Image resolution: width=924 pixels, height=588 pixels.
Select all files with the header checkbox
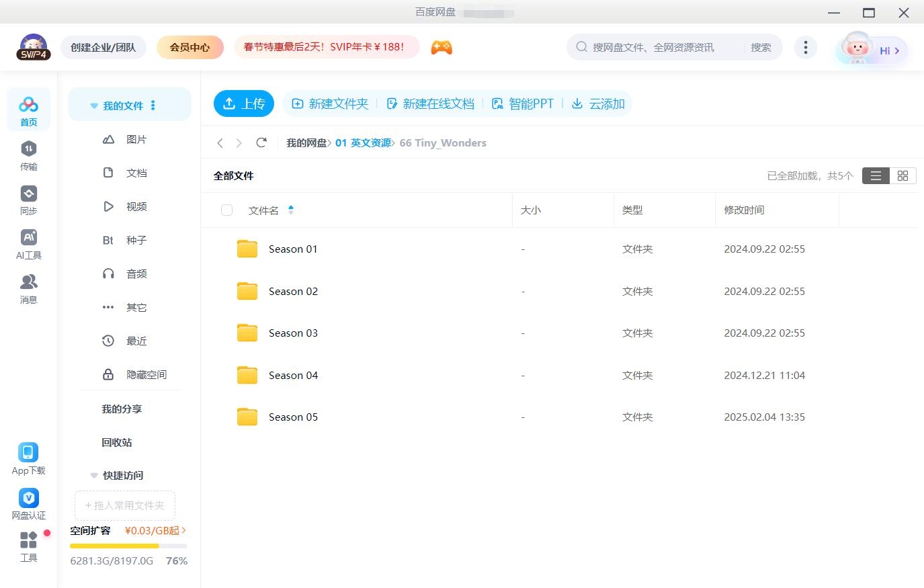(x=226, y=210)
